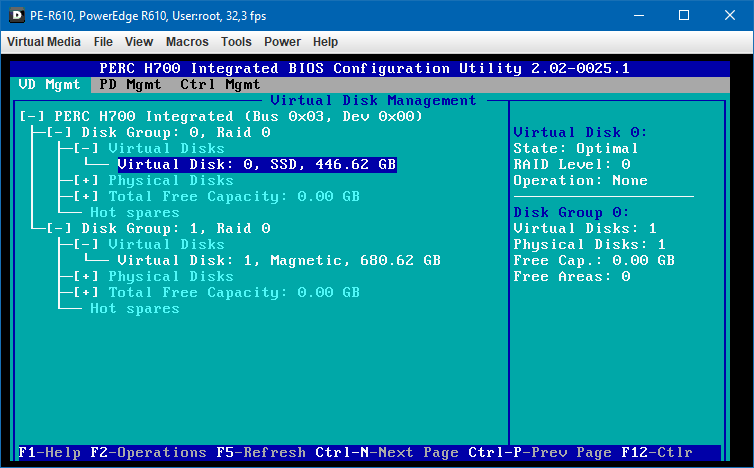Click the State: Optimal text
Viewport: 754px width, 468px height.
coord(576,149)
